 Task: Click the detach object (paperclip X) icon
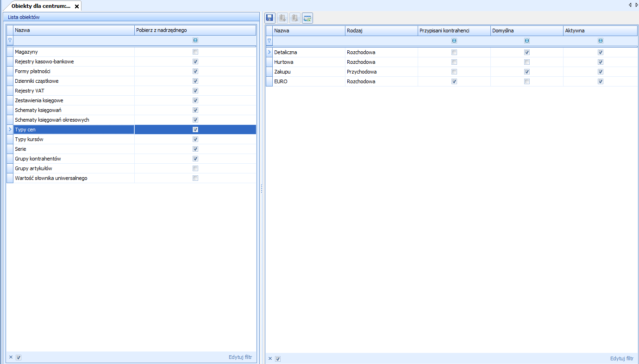tap(294, 18)
